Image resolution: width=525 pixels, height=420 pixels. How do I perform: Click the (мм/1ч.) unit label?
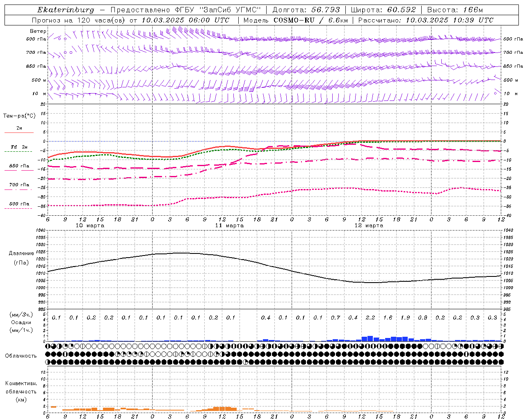pos(21,330)
